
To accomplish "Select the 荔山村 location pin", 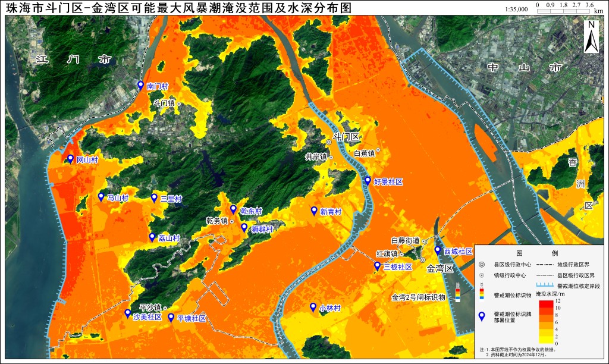I will (152, 237).
